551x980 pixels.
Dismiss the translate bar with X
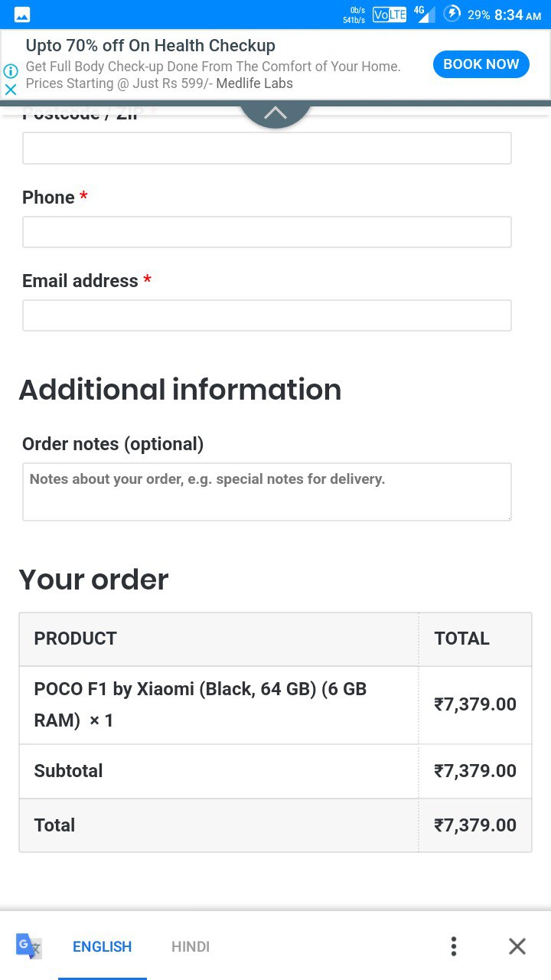click(x=517, y=946)
